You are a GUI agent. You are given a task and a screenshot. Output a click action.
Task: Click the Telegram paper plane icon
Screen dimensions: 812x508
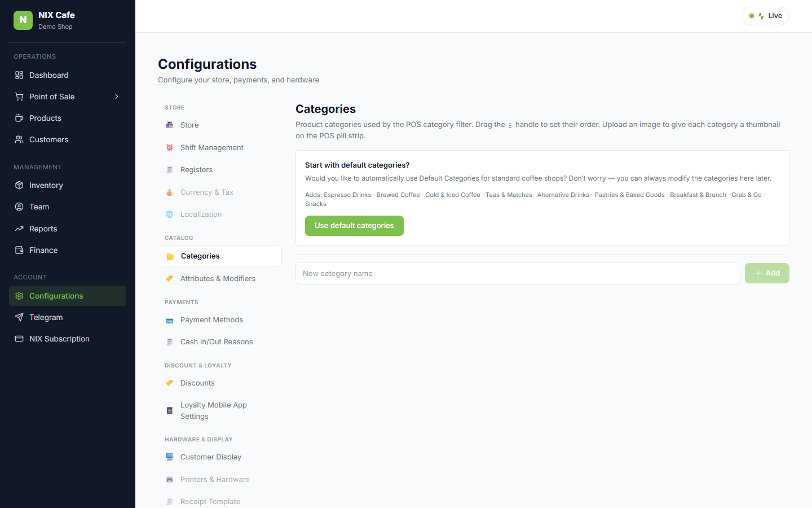[19, 317]
